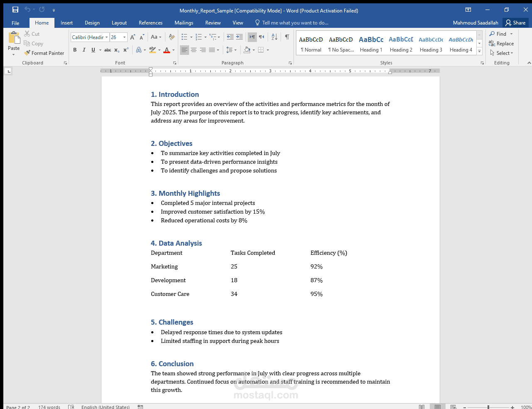Image resolution: width=532 pixels, height=409 pixels.
Task: Apply strikethrough formatting
Action: 108,50
